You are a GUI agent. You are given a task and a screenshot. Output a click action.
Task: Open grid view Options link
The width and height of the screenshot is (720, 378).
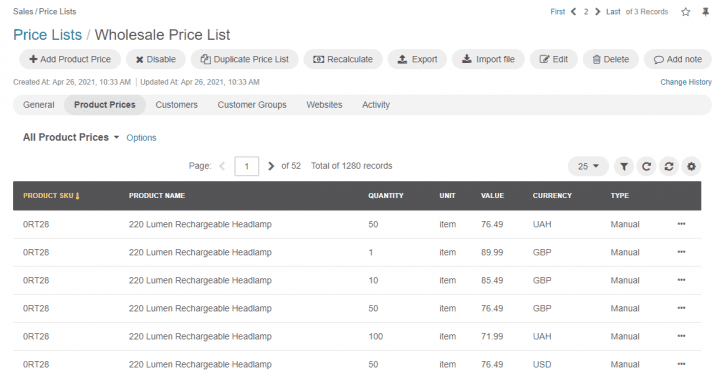tap(141, 138)
